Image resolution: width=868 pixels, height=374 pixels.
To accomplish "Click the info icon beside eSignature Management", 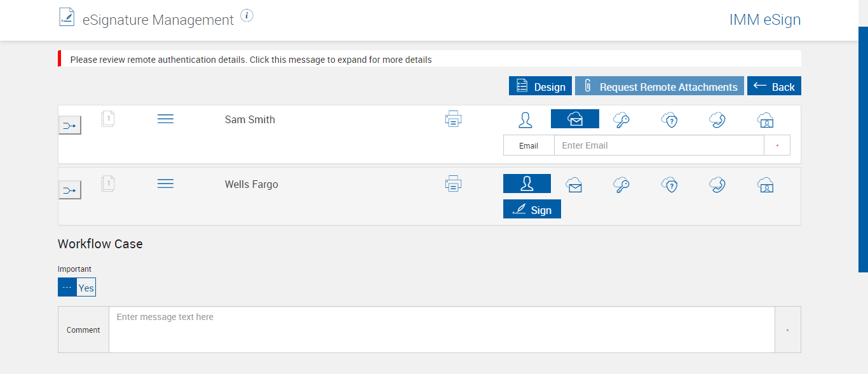I will 247,16.
